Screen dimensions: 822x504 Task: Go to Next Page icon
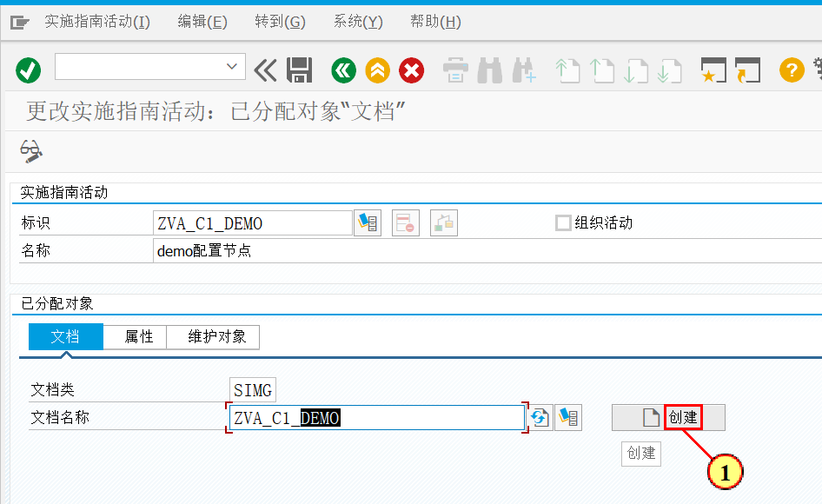click(x=636, y=70)
